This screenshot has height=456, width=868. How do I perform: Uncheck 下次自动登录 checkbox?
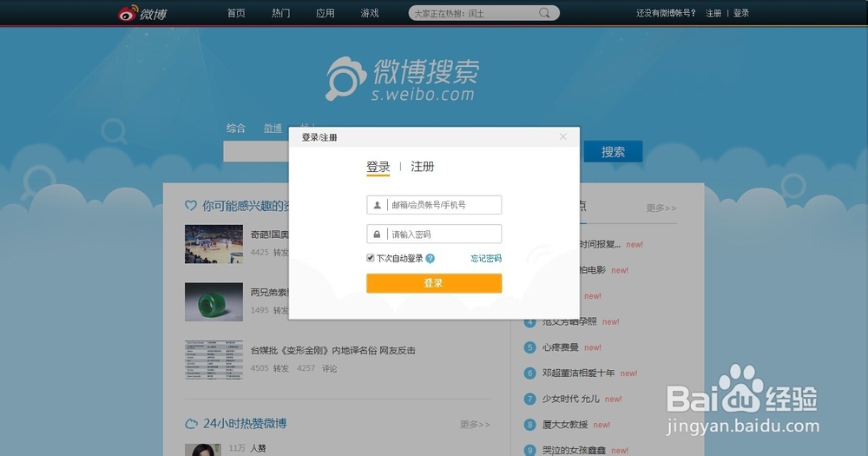pos(371,258)
